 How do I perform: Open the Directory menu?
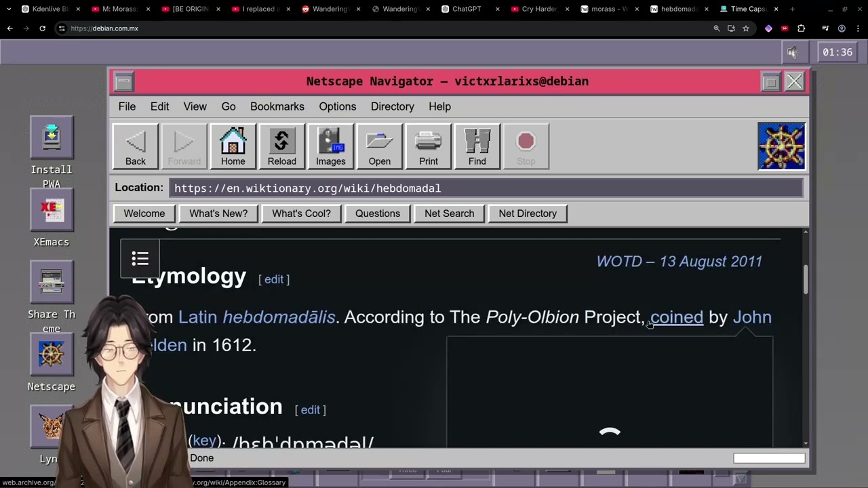(x=393, y=106)
